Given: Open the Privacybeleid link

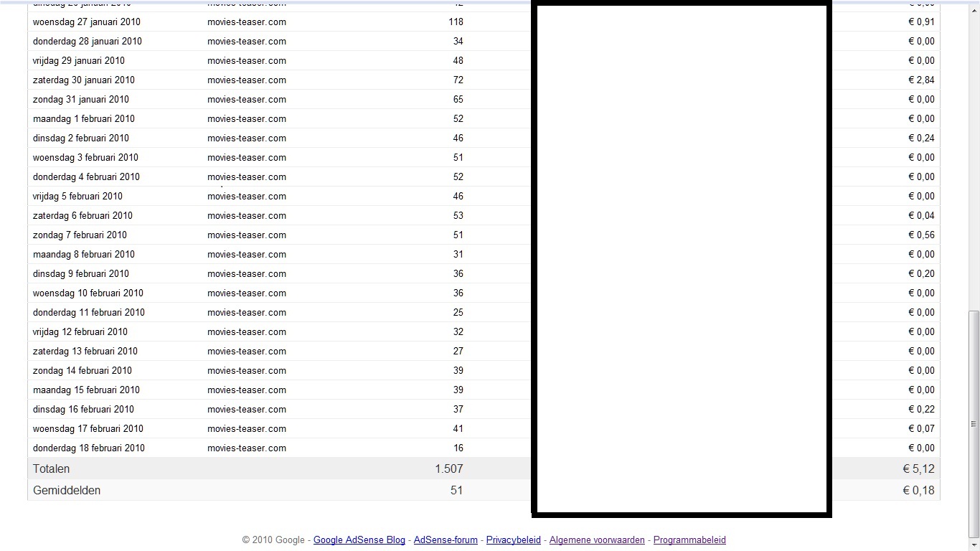Looking at the screenshot, I should click(514, 540).
